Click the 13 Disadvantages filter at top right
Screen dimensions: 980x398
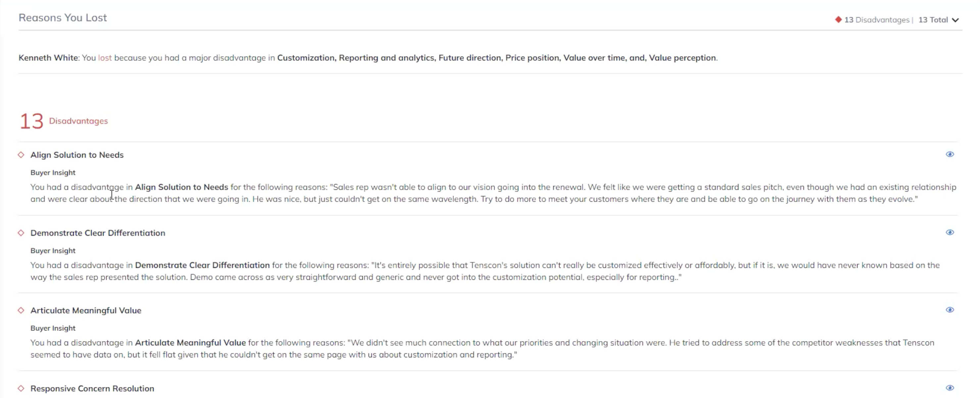[x=876, y=20]
